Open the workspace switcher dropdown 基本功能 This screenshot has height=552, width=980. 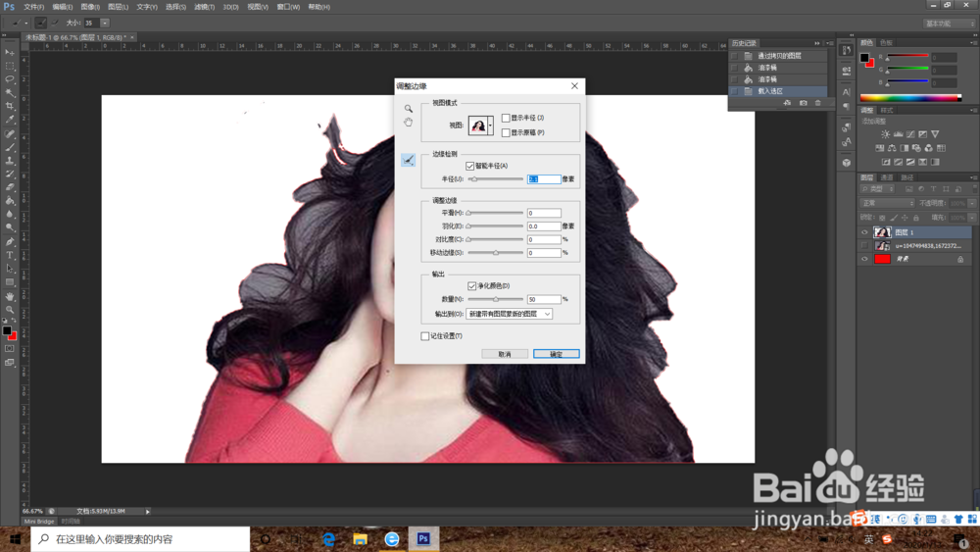(950, 24)
